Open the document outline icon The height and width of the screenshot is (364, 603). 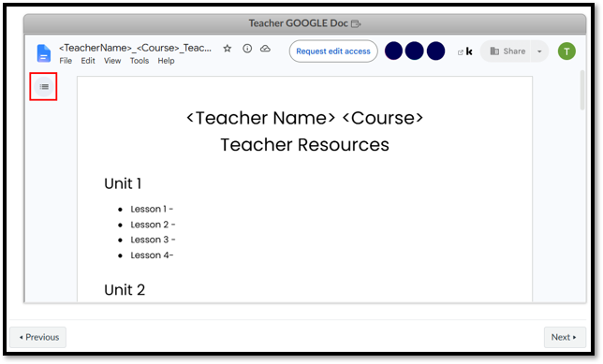pos(44,86)
